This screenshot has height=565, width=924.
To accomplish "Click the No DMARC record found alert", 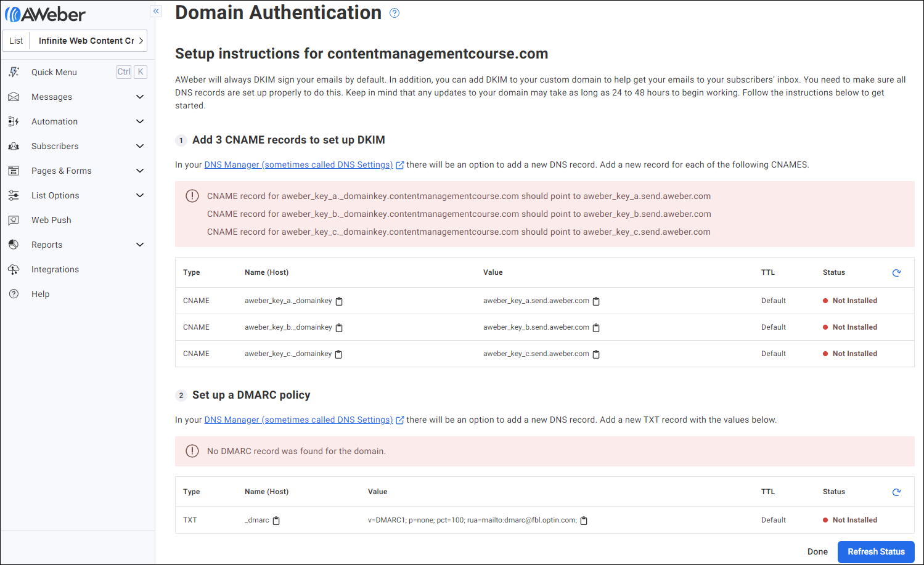I will click(x=544, y=451).
